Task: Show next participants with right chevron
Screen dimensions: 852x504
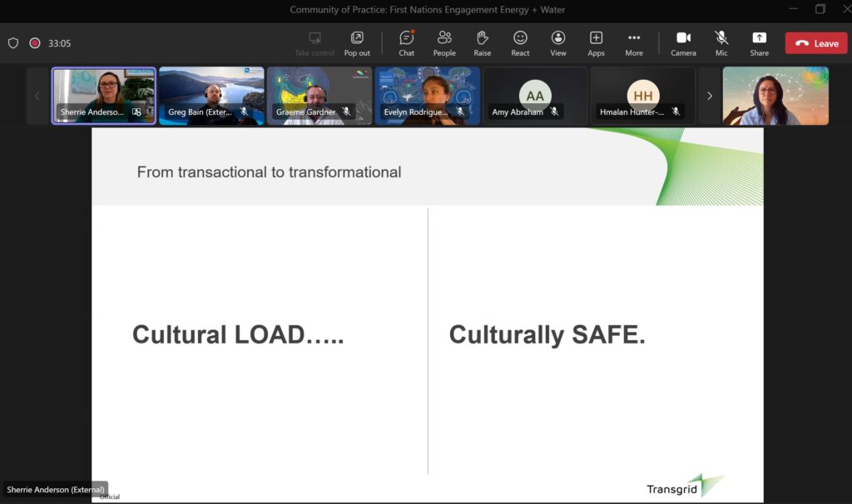Action: (709, 96)
